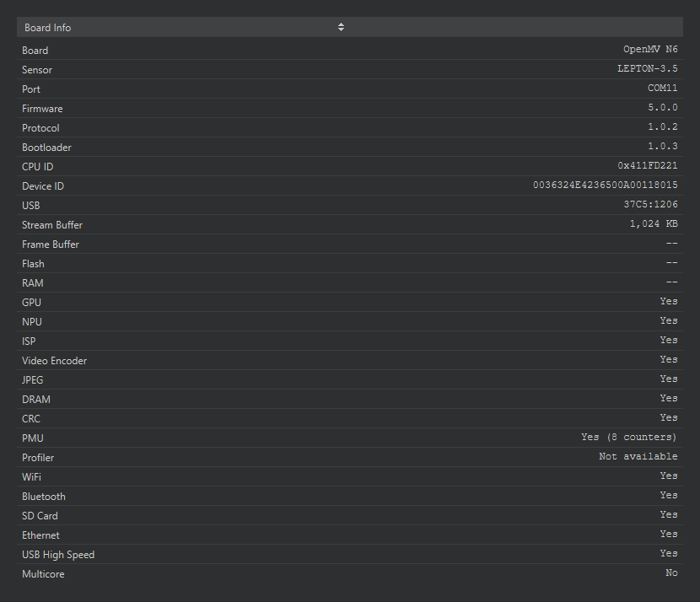The image size is (700, 602).
Task: Click the OpenMV N6 board value
Action: 650,50
